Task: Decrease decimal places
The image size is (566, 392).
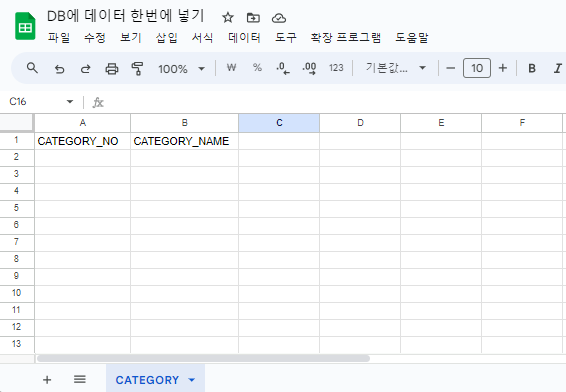Action: [x=283, y=68]
